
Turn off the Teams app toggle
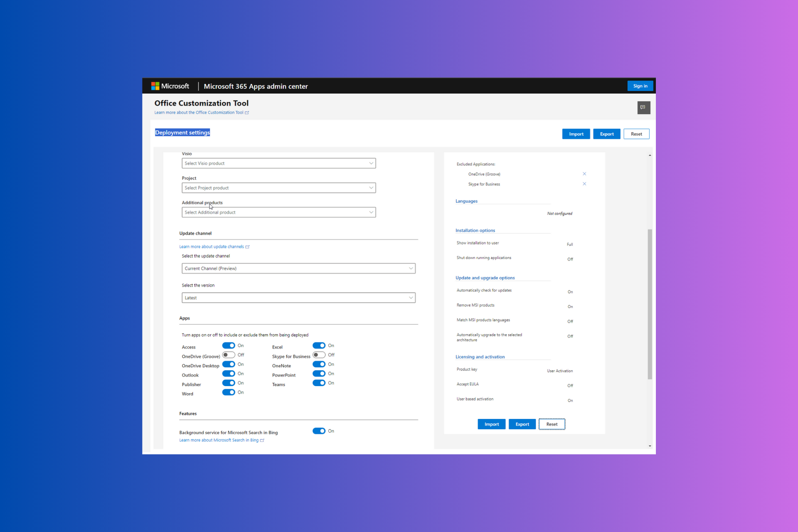(x=319, y=383)
